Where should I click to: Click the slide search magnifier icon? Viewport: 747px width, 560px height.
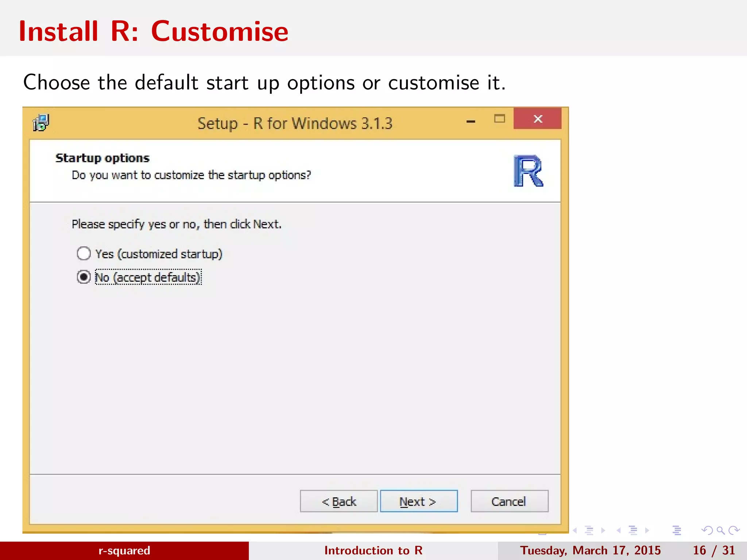(x=720, y=530)
